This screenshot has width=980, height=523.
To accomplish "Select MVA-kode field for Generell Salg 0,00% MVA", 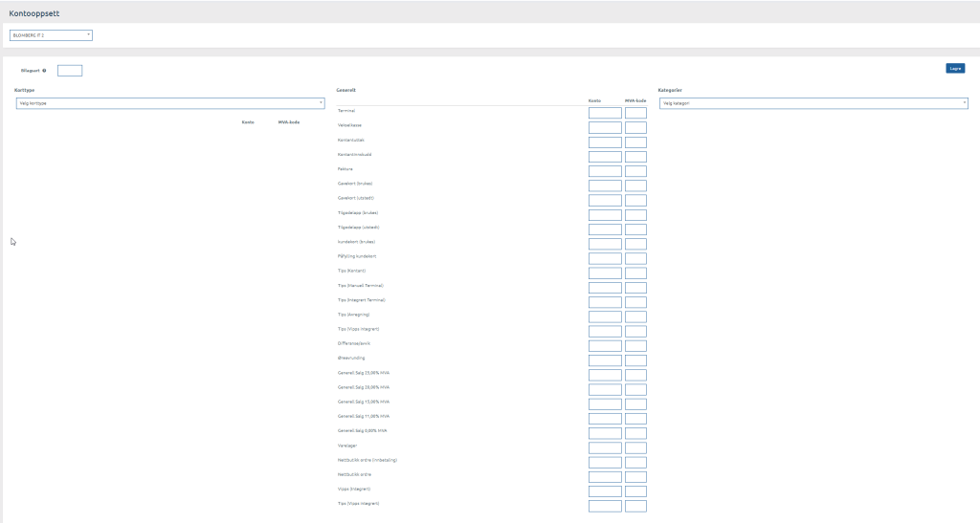I will tap(635, 433).
